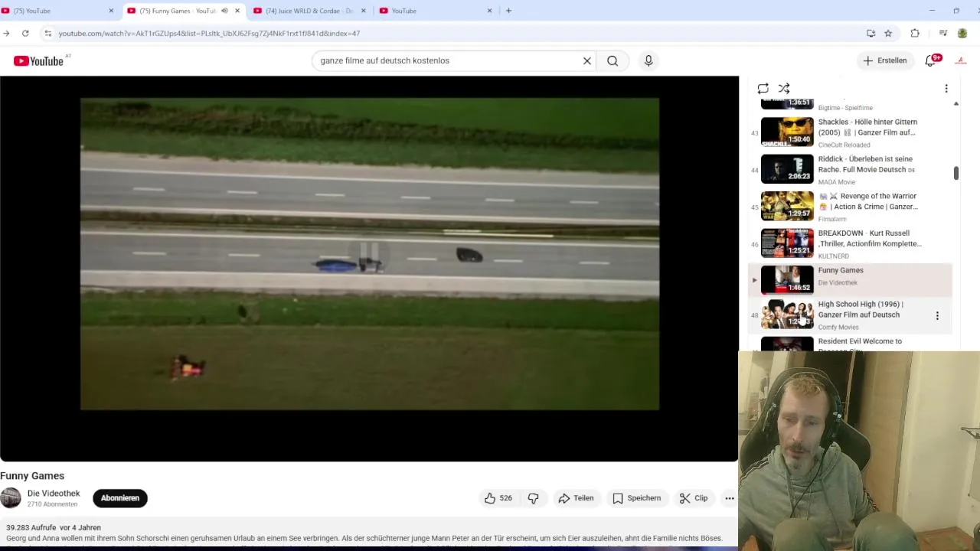
Task: Create a Clip of the video
Action: (x=694, y=498)
